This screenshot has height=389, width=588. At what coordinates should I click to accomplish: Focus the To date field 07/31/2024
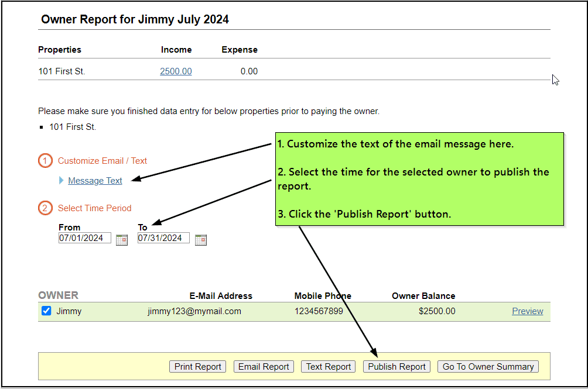[163, 238]
